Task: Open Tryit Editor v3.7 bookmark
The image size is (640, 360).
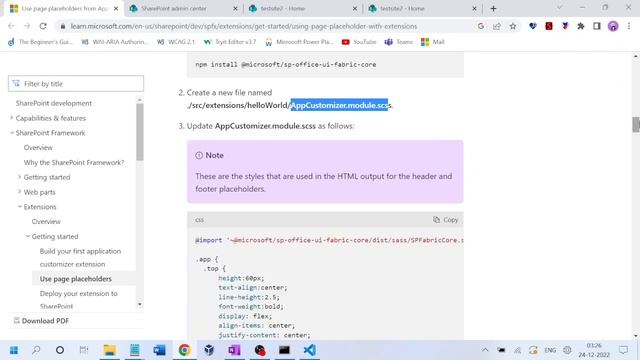Action: (230, 42)
